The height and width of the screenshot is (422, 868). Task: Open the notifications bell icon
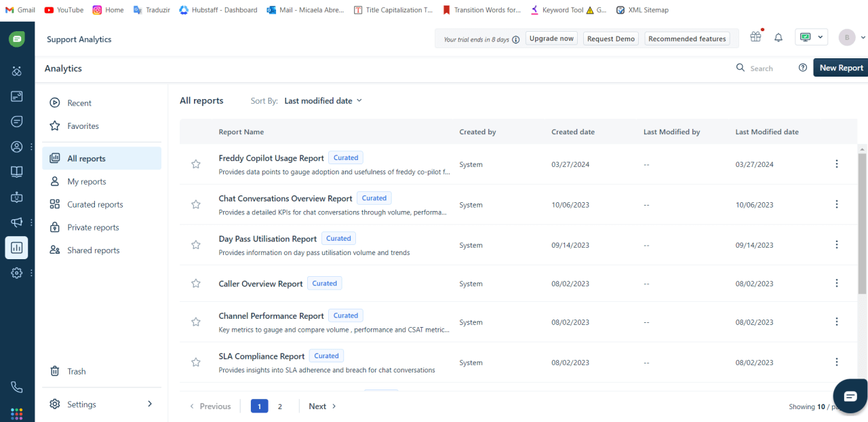[778, 37]
